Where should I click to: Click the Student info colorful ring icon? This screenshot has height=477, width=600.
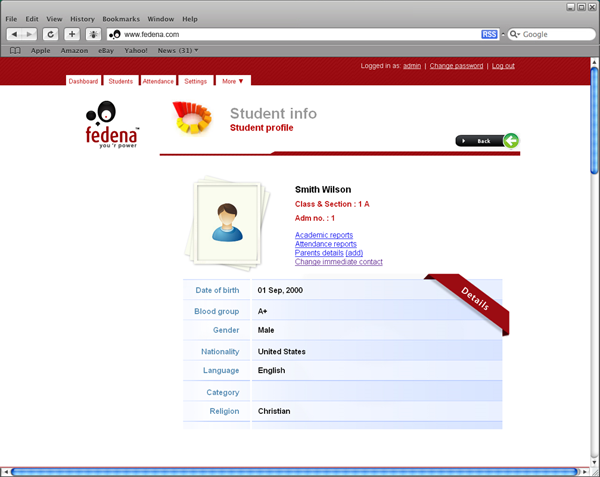192,117
